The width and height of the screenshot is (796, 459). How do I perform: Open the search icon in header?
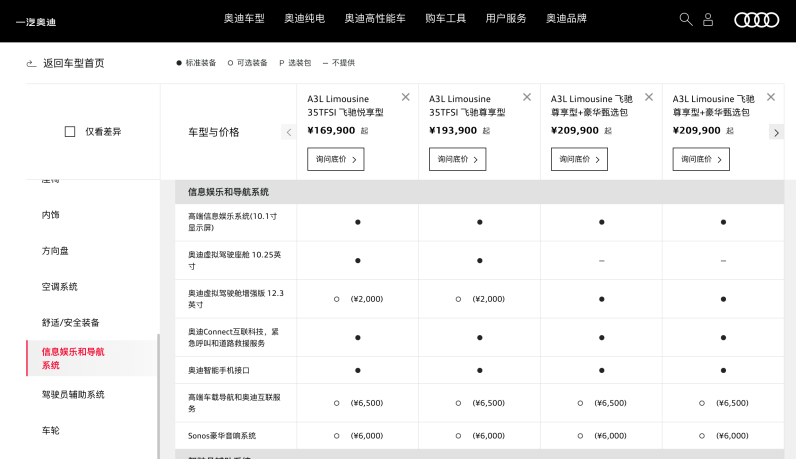(x=686, y=19)
